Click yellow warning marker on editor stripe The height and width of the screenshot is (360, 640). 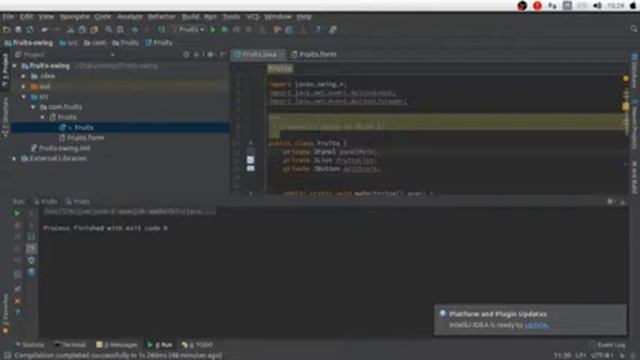coord(626,106)
